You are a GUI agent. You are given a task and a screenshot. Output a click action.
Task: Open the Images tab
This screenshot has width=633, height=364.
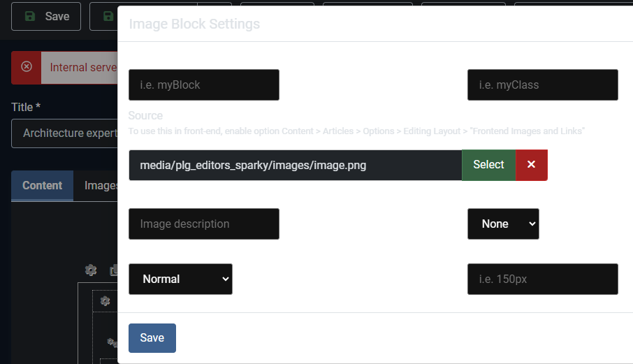[101, 186]
